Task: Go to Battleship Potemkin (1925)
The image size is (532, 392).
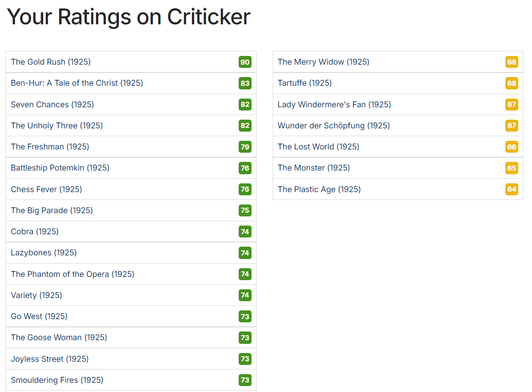Action: 60,168
